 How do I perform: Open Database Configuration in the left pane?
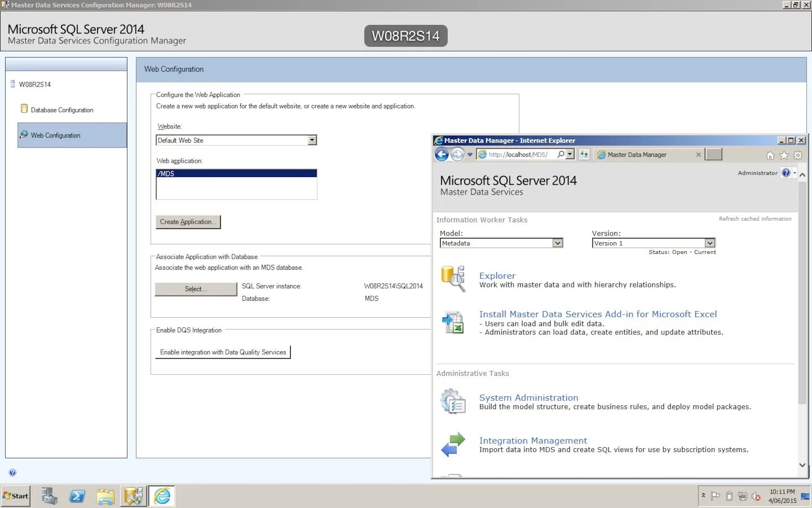pos(62,110)
